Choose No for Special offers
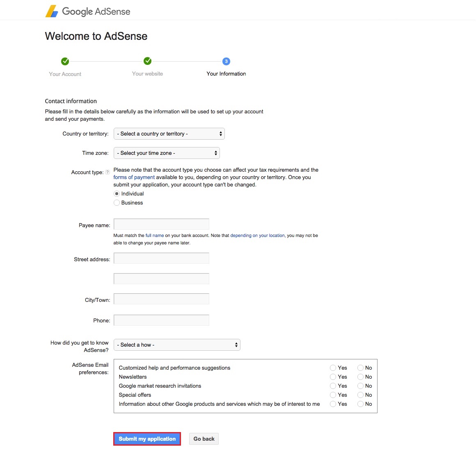The width and height of the screenshot is (476, 460). 360,395
